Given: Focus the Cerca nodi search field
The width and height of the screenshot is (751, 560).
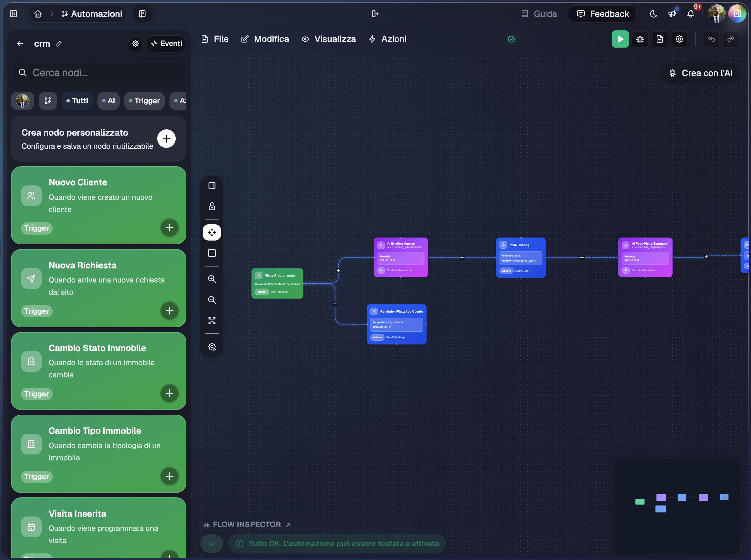Looking at the screenshot, I should click(99, 73).
